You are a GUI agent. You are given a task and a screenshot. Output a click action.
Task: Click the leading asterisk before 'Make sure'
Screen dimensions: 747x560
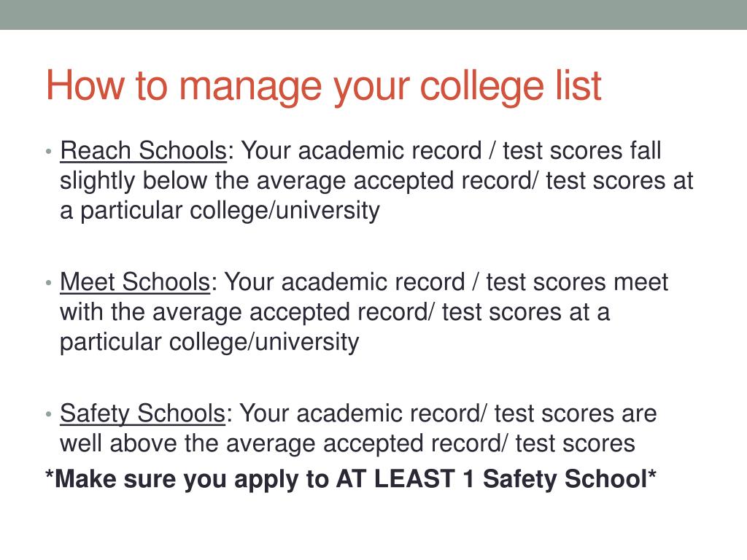pyautogui.click(x=50, y=474)
